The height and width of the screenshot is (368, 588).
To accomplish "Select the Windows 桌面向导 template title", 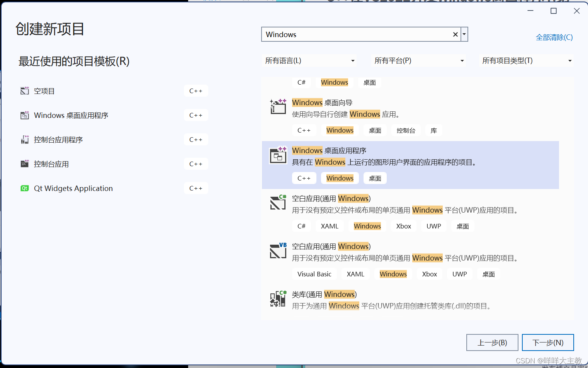I will pos(322,102).
